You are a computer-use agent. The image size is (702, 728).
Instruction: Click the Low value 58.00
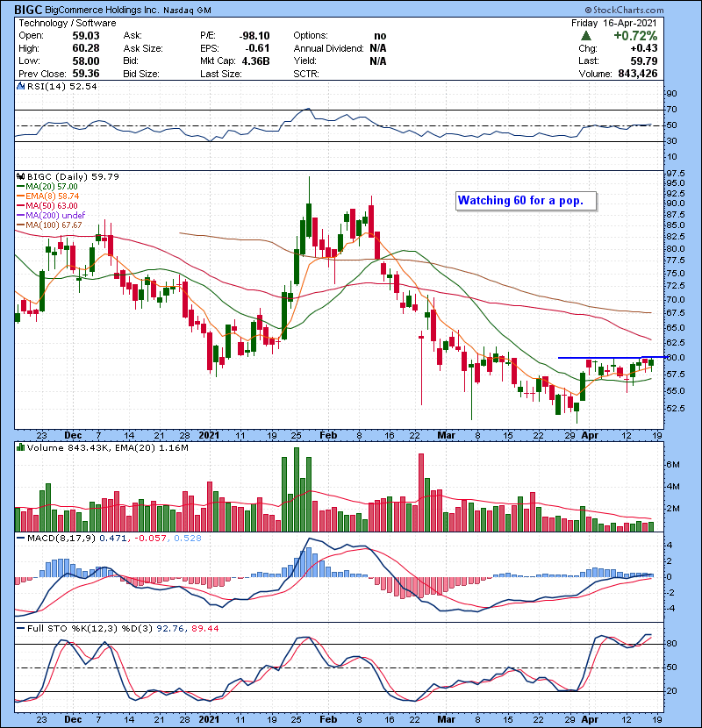[86, 61]
